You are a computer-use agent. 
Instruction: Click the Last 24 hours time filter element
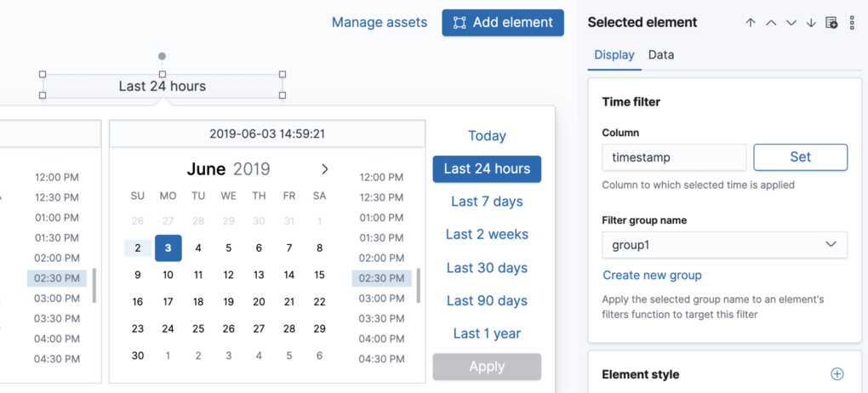coord(163,86)
